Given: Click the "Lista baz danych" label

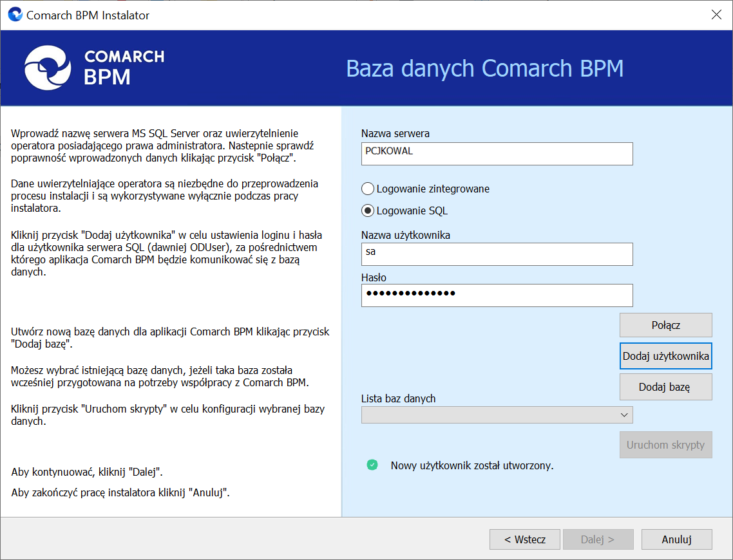Looking at the screenshot, I should click(398, 398).
